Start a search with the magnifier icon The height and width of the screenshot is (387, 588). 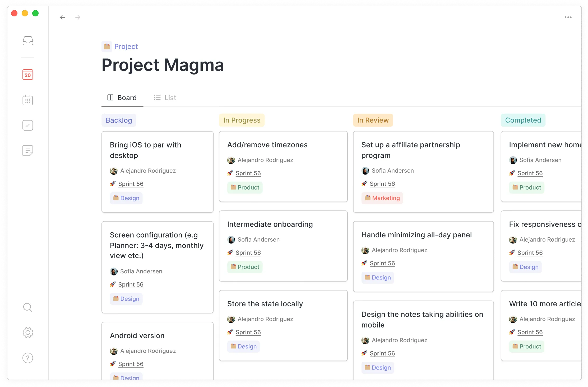27,307
